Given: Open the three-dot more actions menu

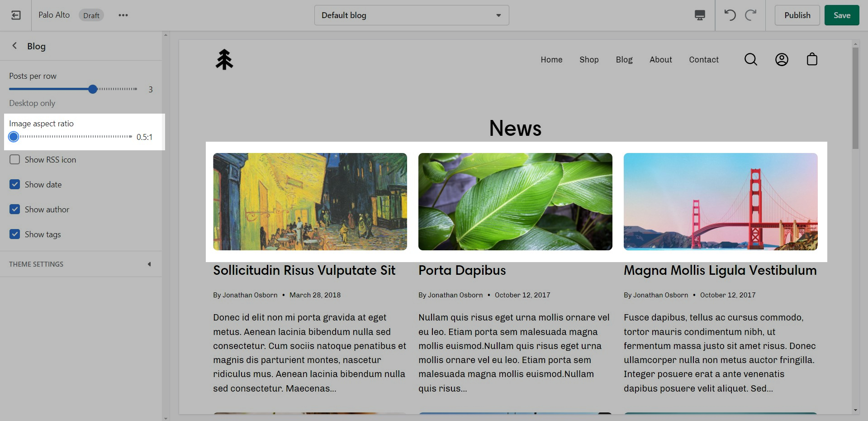Looking at the screenshot, I should pyautogui.click(x=123, y=15).
